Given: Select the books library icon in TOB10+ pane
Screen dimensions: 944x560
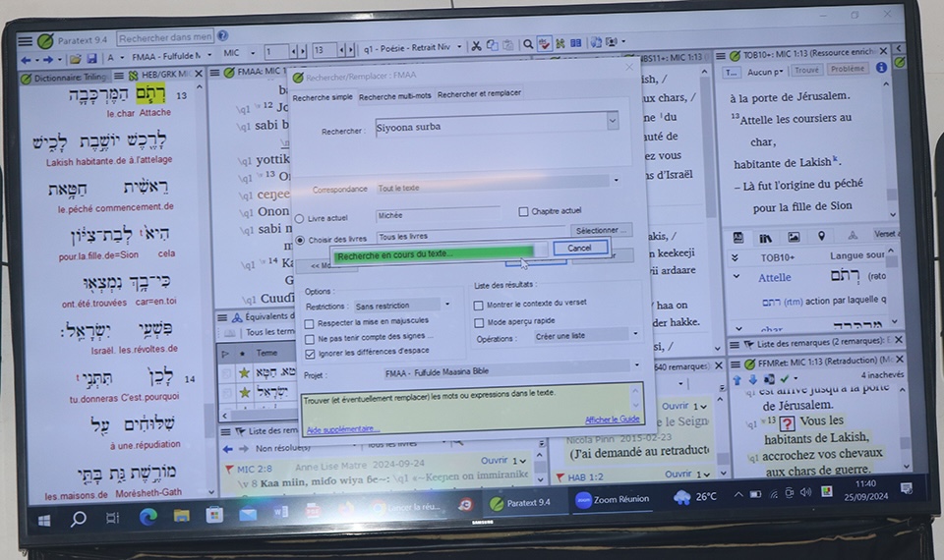Looking at the screenshot, I should pos(765,238).
